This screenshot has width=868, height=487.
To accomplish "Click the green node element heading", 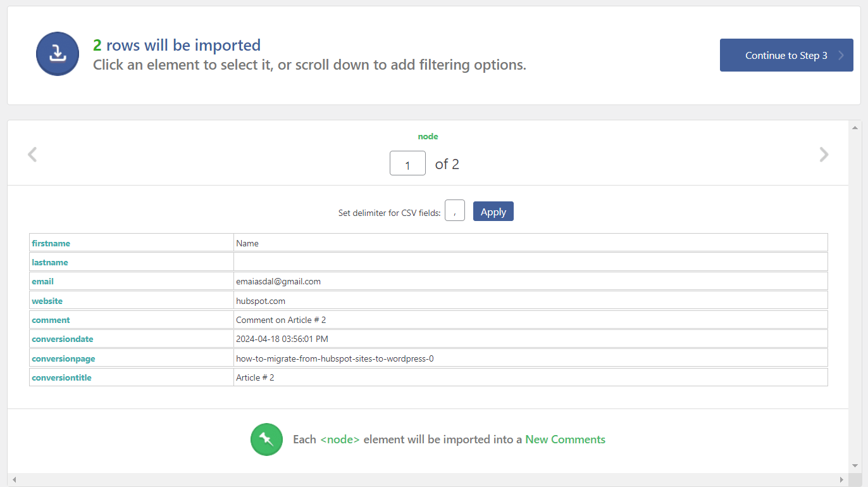I will point(428,136).
